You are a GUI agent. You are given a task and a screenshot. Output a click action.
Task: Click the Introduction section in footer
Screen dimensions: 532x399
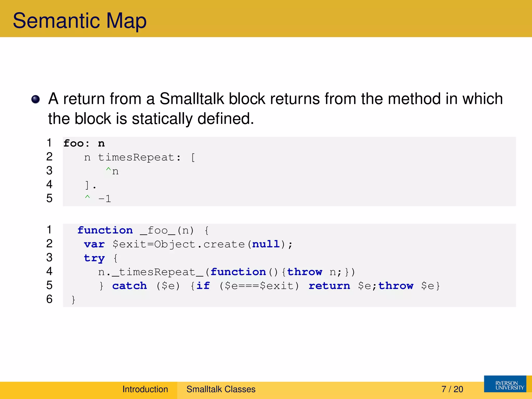click(x=145, y=389)
